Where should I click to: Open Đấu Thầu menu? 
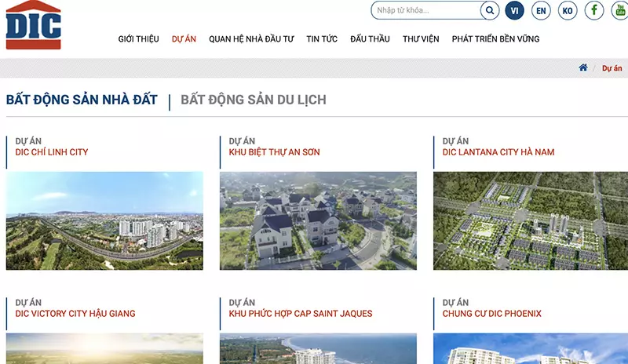370,39
